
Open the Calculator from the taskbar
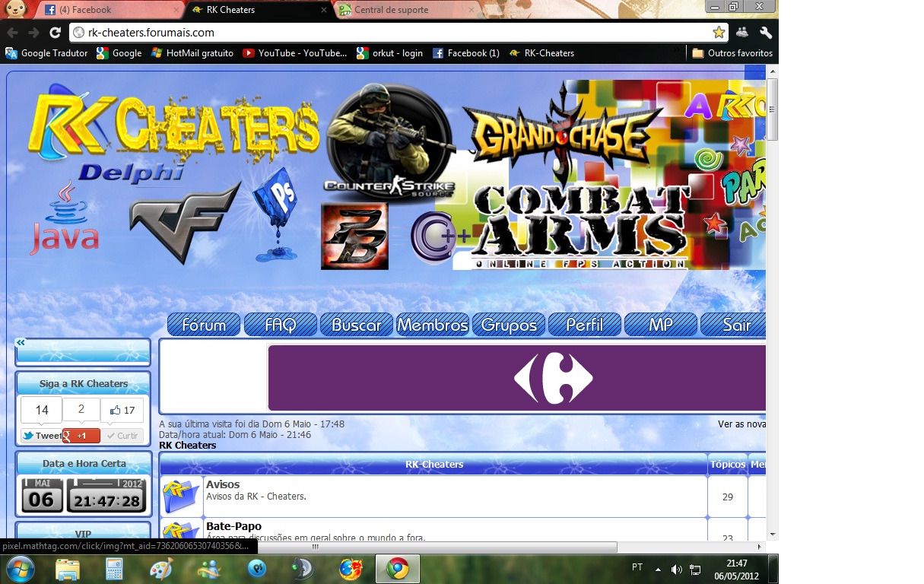[x=114, y=569]
